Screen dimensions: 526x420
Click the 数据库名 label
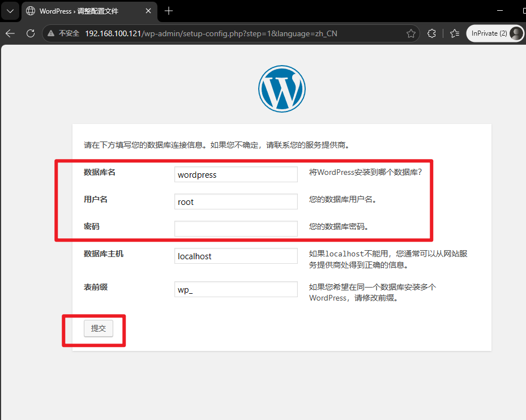99,172
